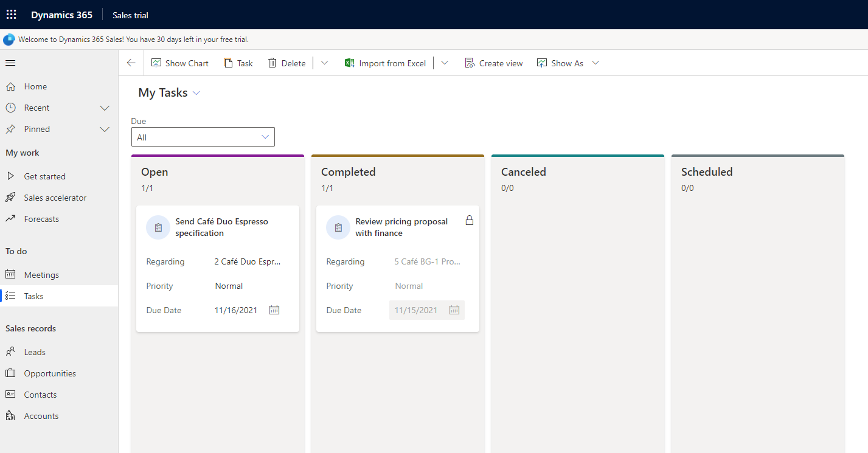Open the dropdown arrow next to Delete
The image size is (868, 453).
(x=324, y=63)
